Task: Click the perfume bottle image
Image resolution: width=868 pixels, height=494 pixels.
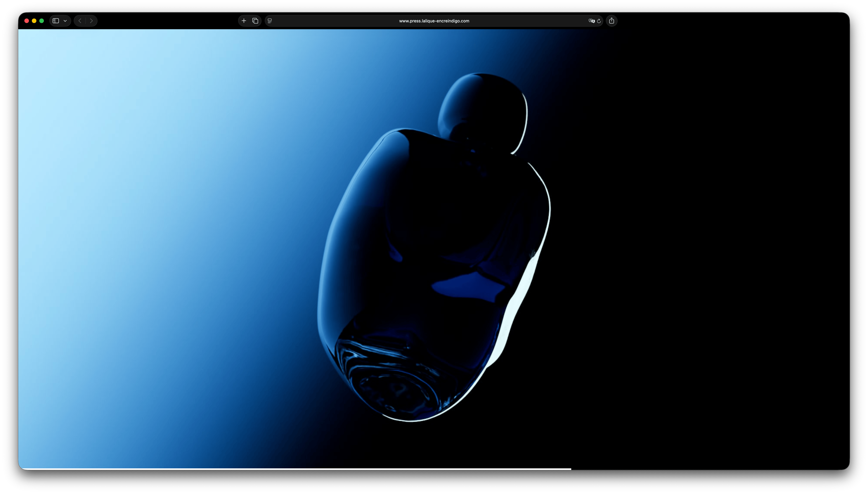Action: 434,248
